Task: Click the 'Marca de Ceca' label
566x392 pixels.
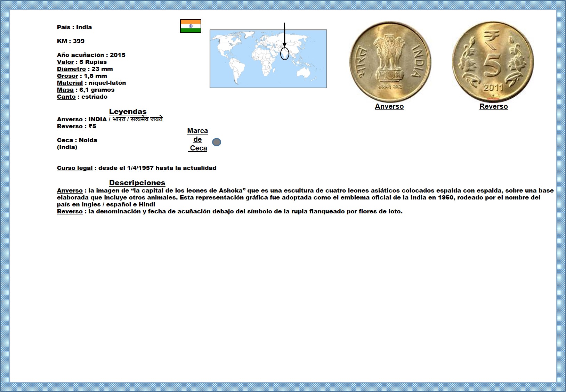Action: [x=197, y=139]
